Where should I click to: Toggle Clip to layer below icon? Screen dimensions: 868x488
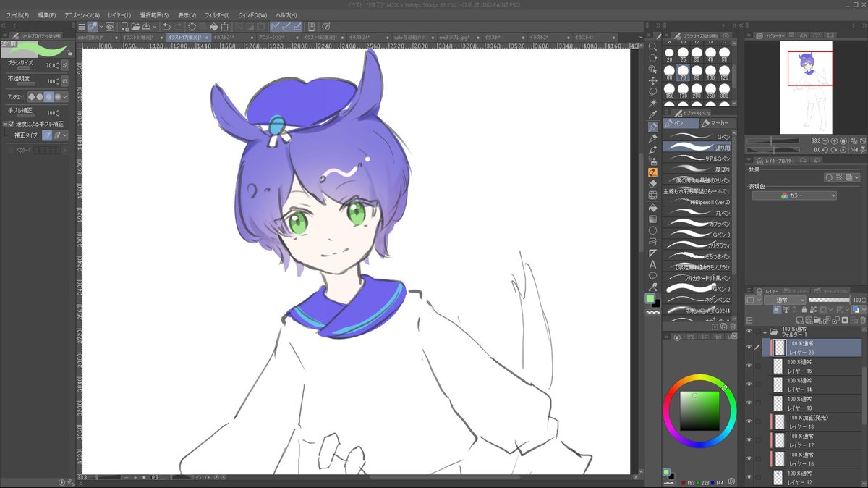click(778, 309)
